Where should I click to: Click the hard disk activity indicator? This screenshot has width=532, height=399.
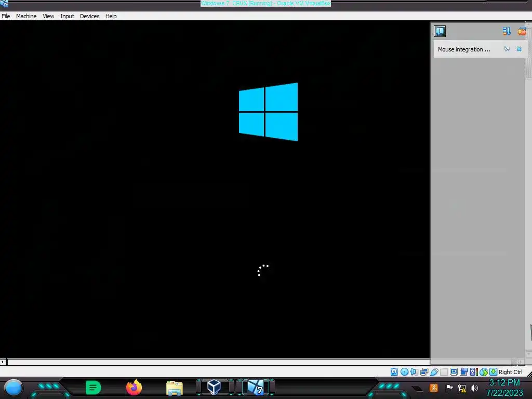coord(394,372)
